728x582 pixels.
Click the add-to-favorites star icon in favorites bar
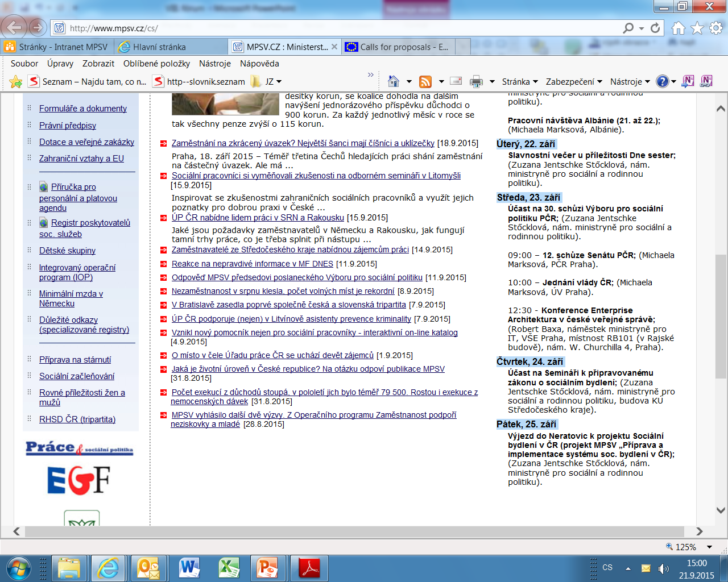click(x=16, y=82)
